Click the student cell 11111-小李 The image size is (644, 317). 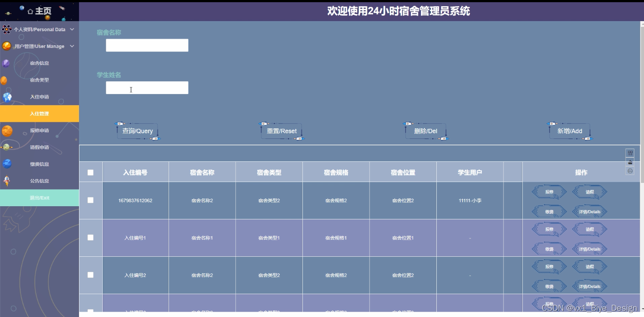(x=470, y=200)
